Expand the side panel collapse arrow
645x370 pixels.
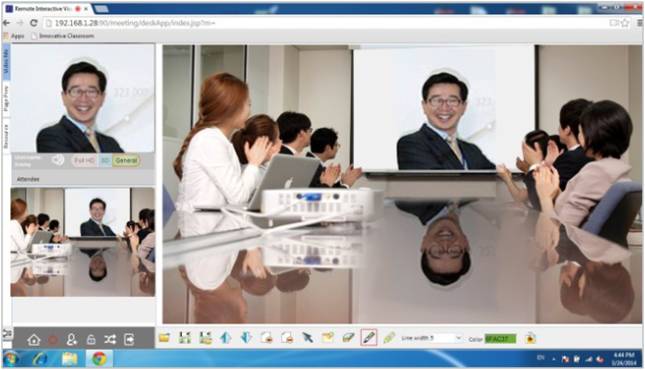7,333
